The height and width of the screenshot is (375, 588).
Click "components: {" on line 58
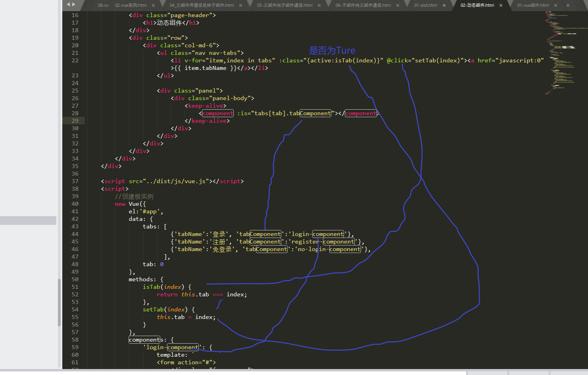click(x=152, y=340)
